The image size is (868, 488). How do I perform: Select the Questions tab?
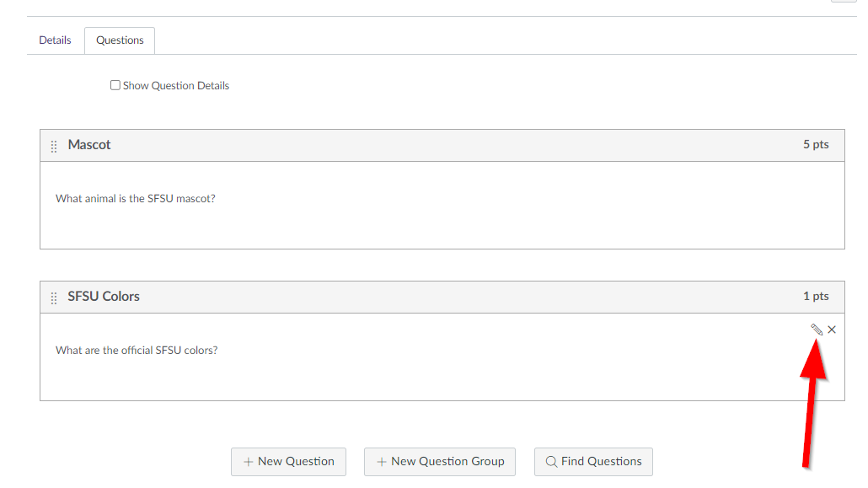click(x=119, y=40)
